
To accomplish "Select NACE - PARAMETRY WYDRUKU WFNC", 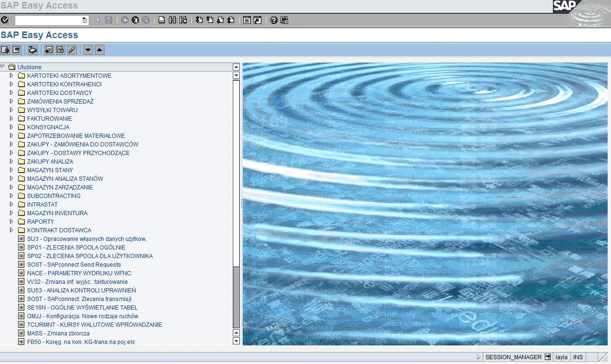I will click(x=79, y=273).
